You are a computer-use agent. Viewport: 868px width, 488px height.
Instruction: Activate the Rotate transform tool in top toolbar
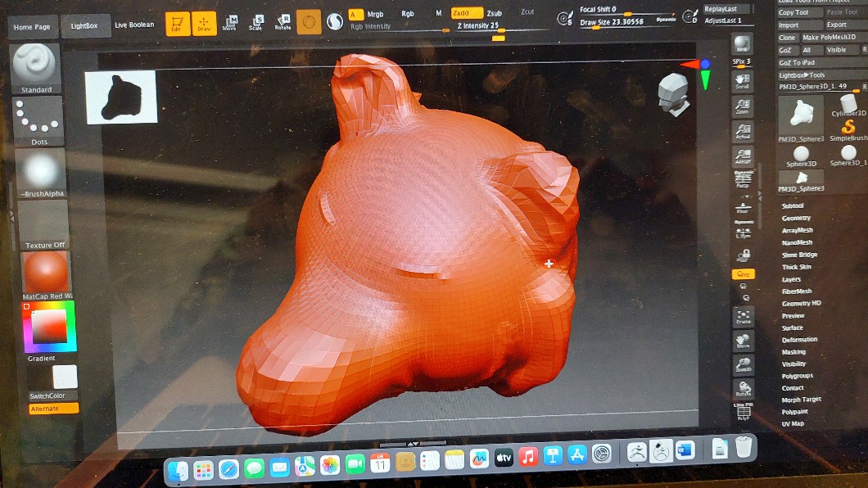coord(283,22)
